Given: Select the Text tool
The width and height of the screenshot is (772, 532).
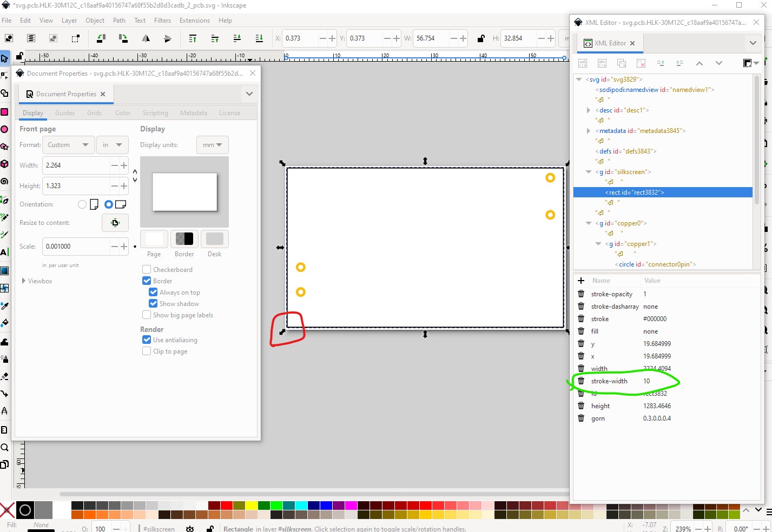Looking at the screenshot, I should [4, 252].
